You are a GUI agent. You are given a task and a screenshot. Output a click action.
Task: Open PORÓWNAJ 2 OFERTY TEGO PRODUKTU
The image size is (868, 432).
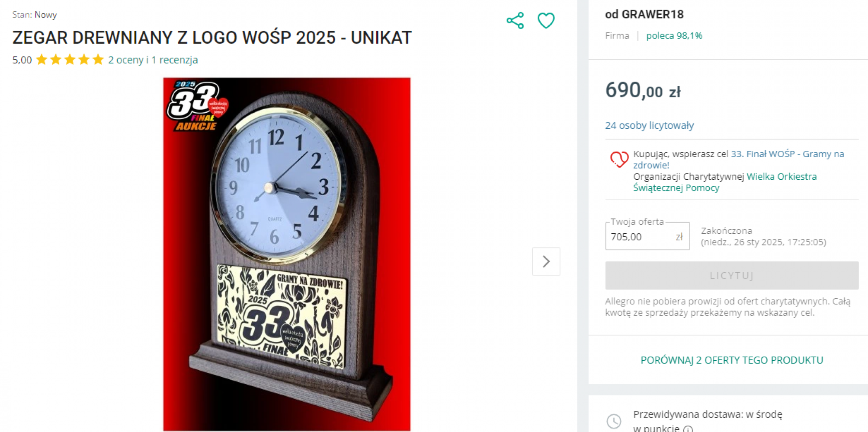pos(732,360)
